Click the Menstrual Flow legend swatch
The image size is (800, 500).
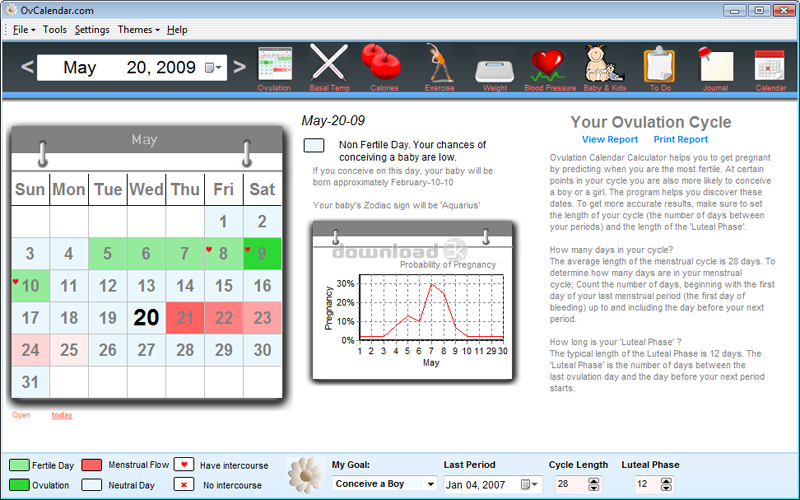91,465
